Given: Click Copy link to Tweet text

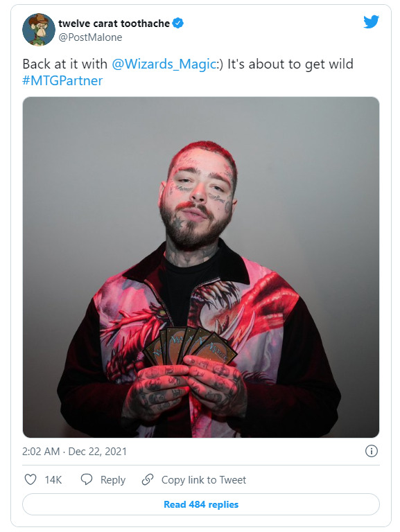Looking at the screenshot, I should 204,480.
